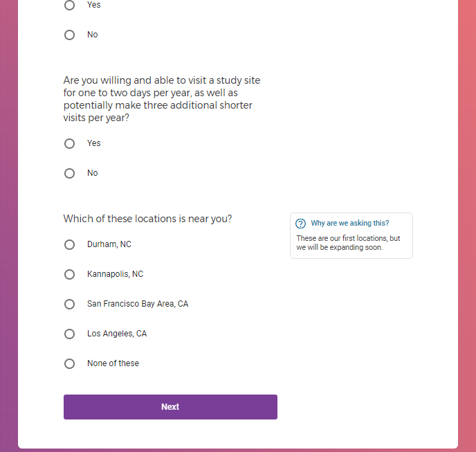
Task: Choose the Los Angeles, CA radio circle
Action: (x=69, y=334)
